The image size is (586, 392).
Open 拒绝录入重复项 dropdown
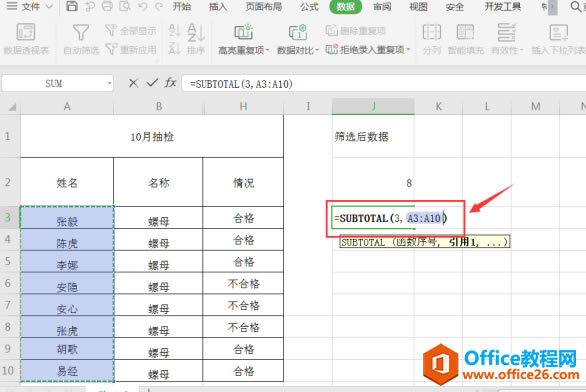[x=368, y=49]
